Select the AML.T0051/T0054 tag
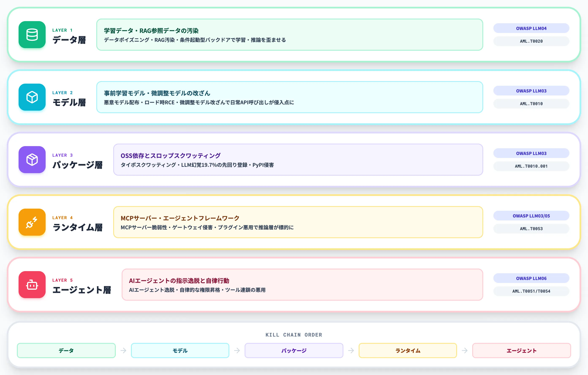The width and height of the screenshot is (588, 375). click(531, 291)
